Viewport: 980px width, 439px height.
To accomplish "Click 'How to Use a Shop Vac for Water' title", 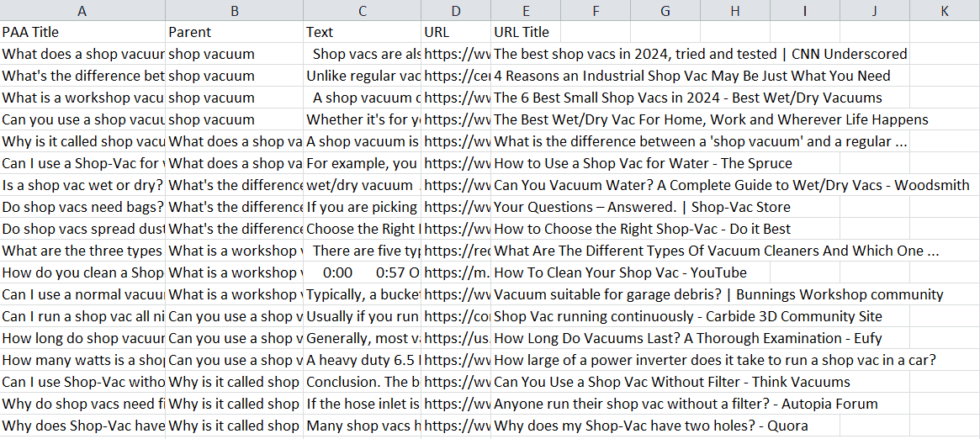I will [643, 163].
